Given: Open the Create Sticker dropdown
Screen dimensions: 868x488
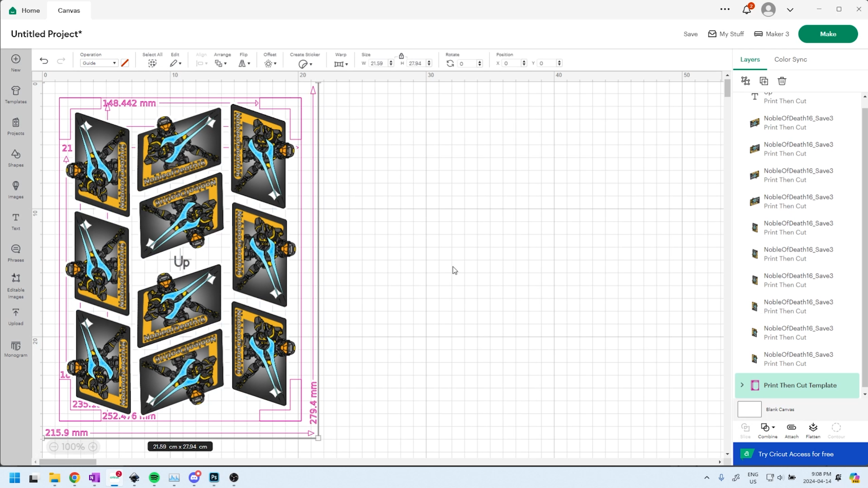Looking at the screenshot, I should click(x=305, y=64).
